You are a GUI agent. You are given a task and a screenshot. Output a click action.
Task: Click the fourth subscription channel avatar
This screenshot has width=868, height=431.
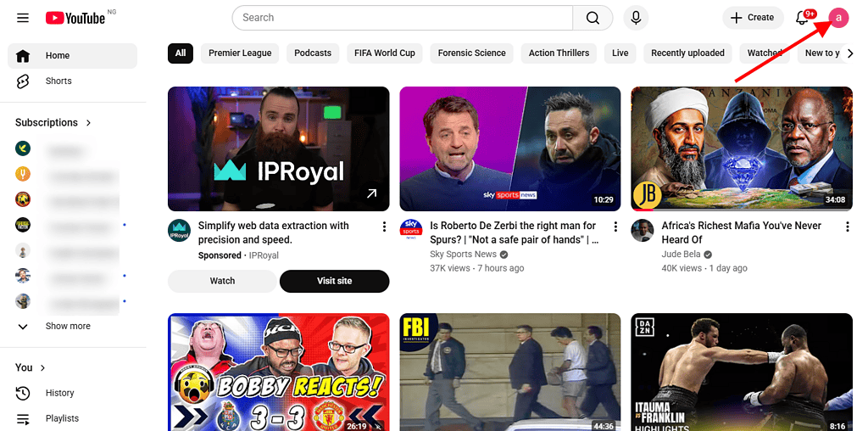(x=23, y=225)
